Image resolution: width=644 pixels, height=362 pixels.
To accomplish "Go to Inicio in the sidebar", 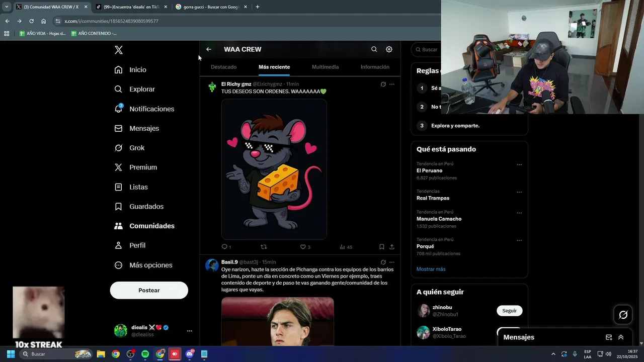I will click(x=130, y=70).
